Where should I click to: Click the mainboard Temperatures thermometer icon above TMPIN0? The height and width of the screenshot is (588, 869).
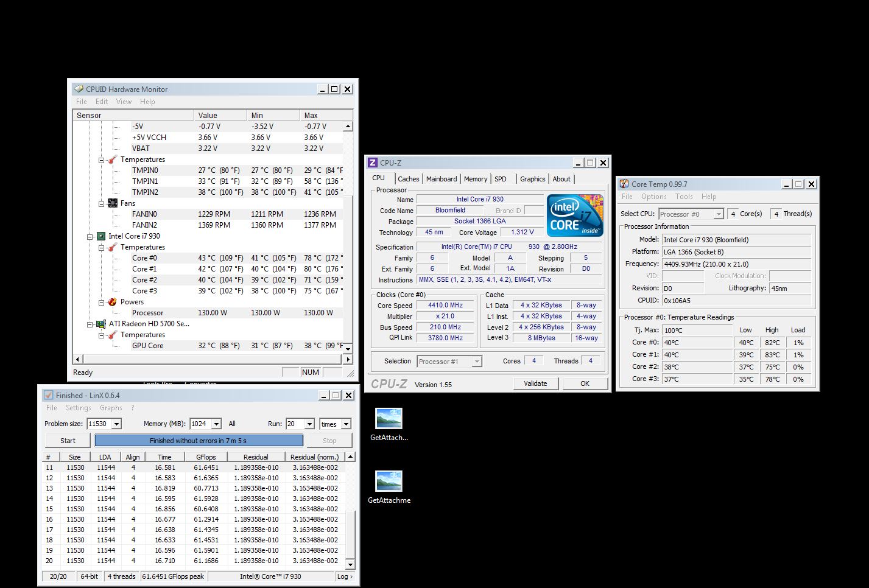point(113,159)
